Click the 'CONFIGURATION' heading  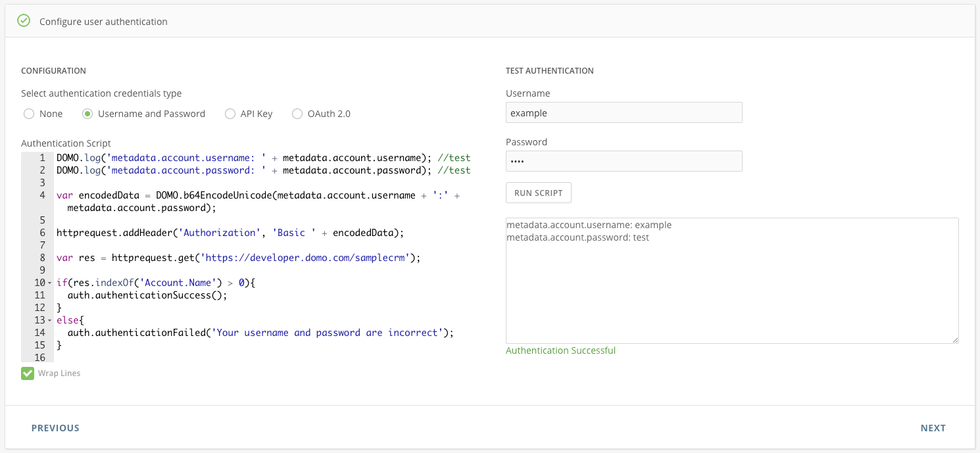53,71
